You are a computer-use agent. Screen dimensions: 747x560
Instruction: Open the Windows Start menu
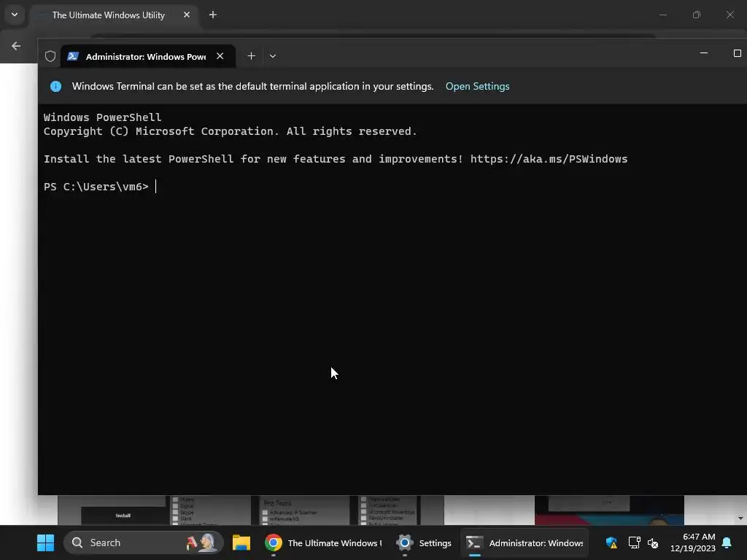tap(46, 542)
